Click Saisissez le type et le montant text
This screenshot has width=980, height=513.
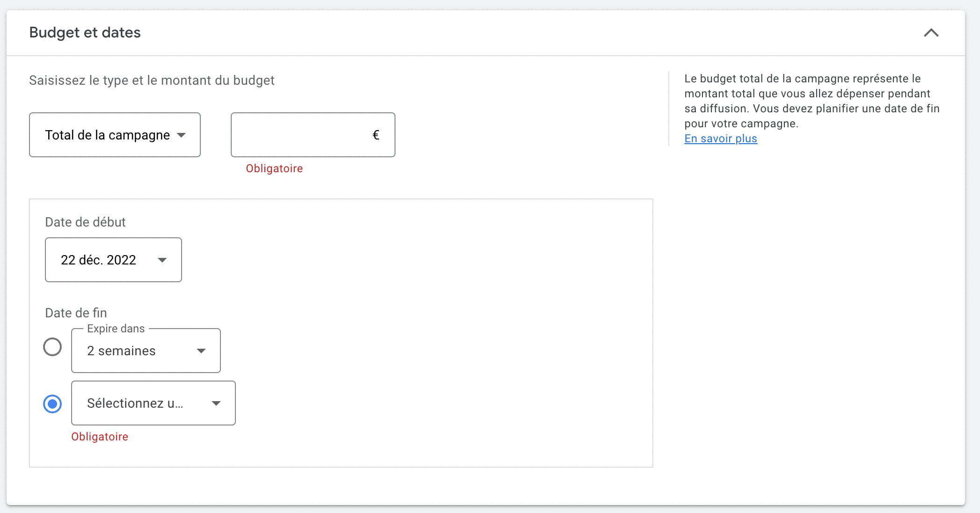(x=152, y=81)
